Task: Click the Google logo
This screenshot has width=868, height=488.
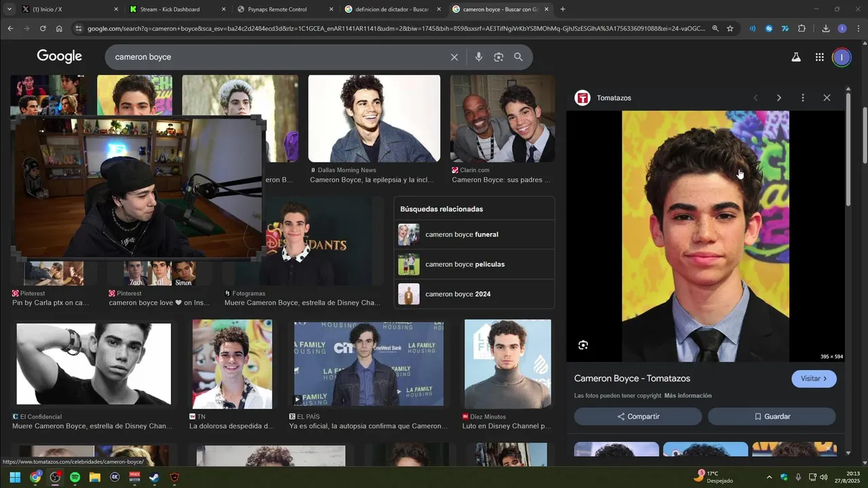Action: [60, 56]
